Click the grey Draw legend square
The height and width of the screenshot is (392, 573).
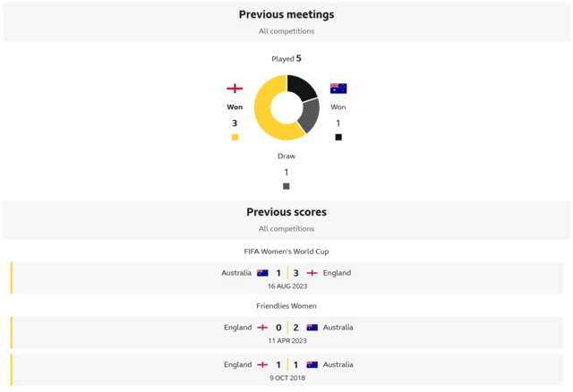pyautogui.click(x=286, y=186)
